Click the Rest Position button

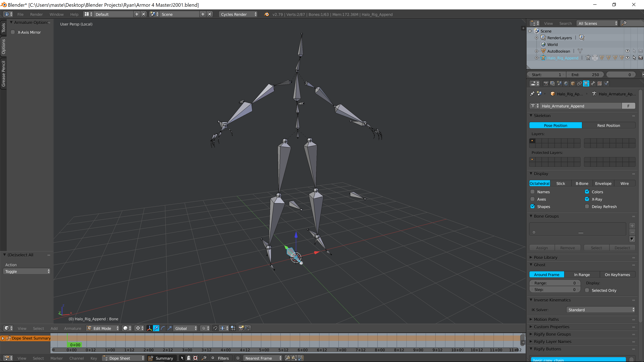coord(608,125)
